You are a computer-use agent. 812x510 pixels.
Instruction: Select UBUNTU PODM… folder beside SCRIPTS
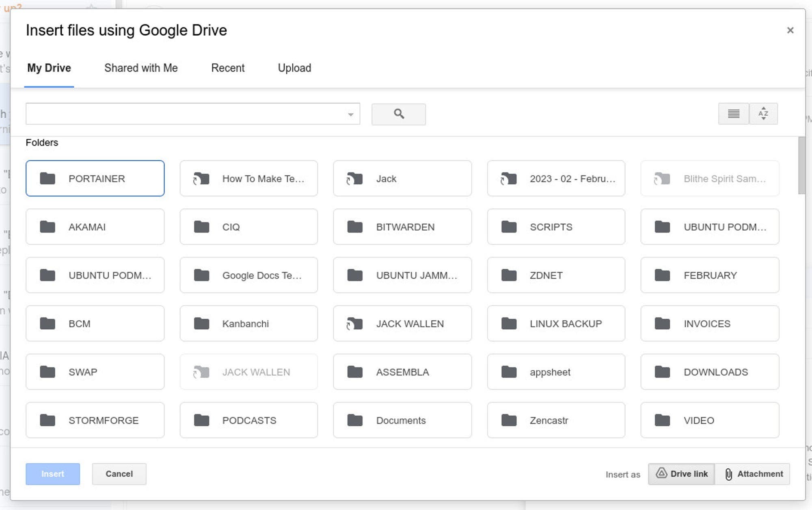pos(710,227)
